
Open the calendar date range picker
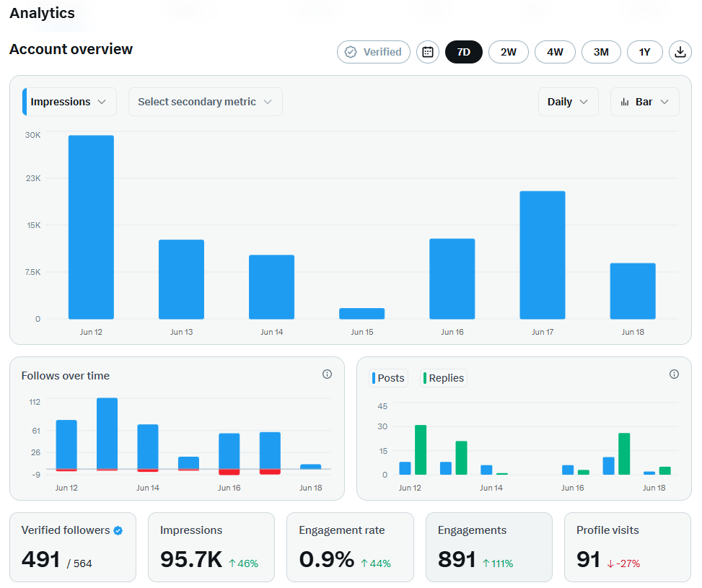428,52
